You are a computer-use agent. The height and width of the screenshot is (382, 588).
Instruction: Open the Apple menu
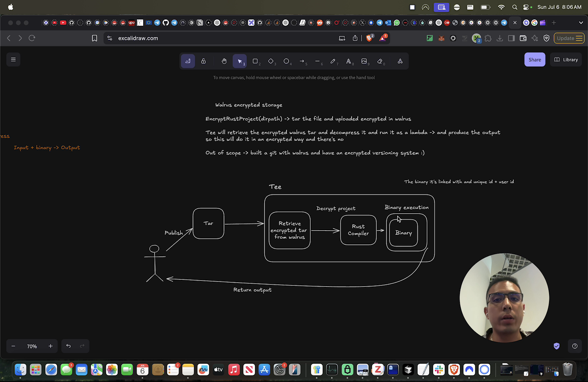coord(11,7)
